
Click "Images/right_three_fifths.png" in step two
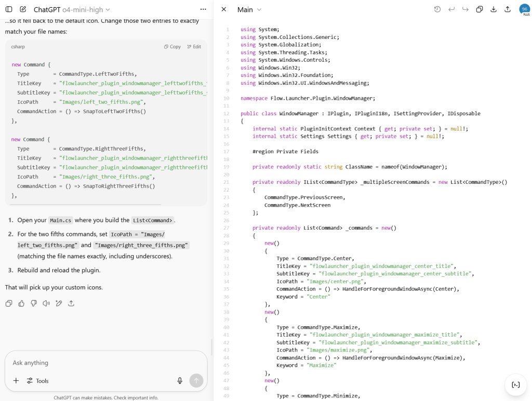tap(141, 245)
